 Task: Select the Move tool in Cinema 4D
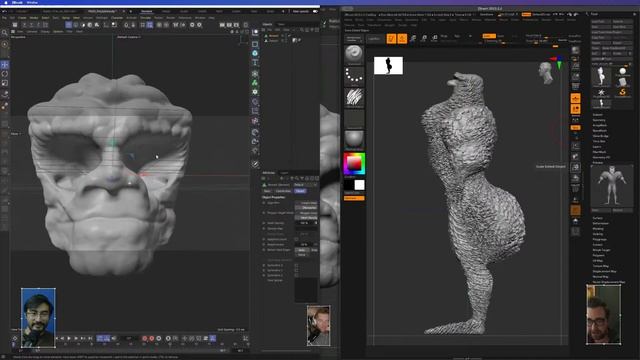(5, 65)
